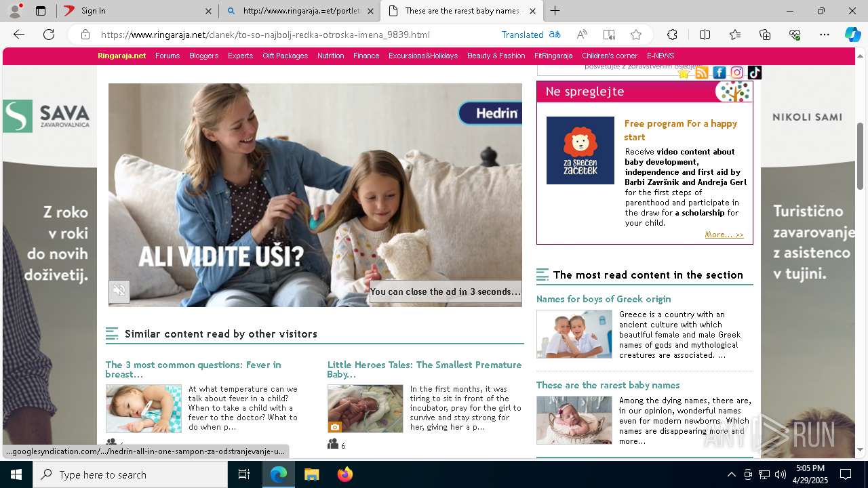Click the address bar URL field

pos(265,35)
